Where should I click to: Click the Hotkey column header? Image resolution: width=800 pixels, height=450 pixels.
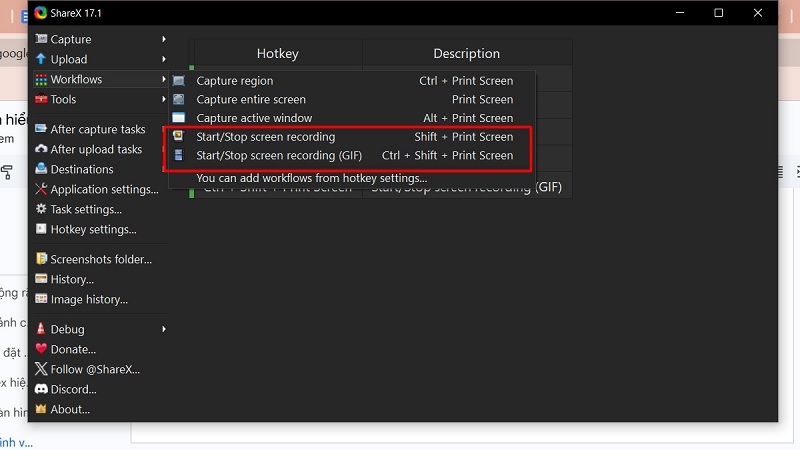pos(278,53)
